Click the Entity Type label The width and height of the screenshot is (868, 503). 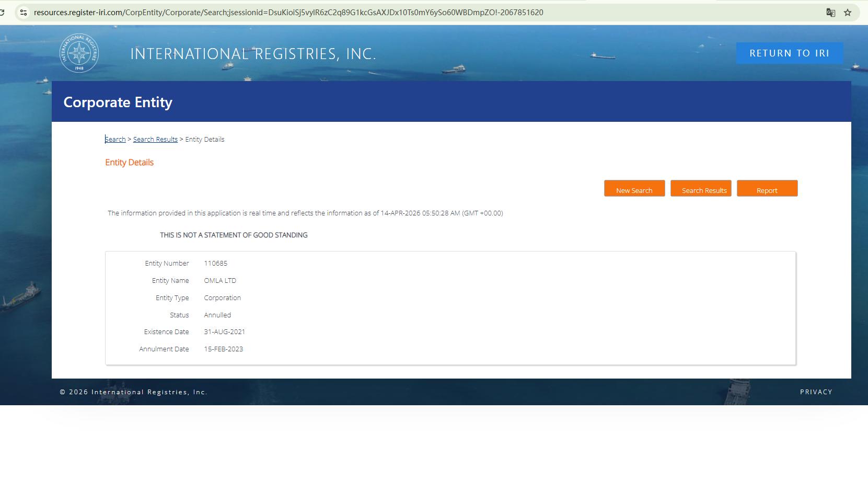click(x=172, y=298)
